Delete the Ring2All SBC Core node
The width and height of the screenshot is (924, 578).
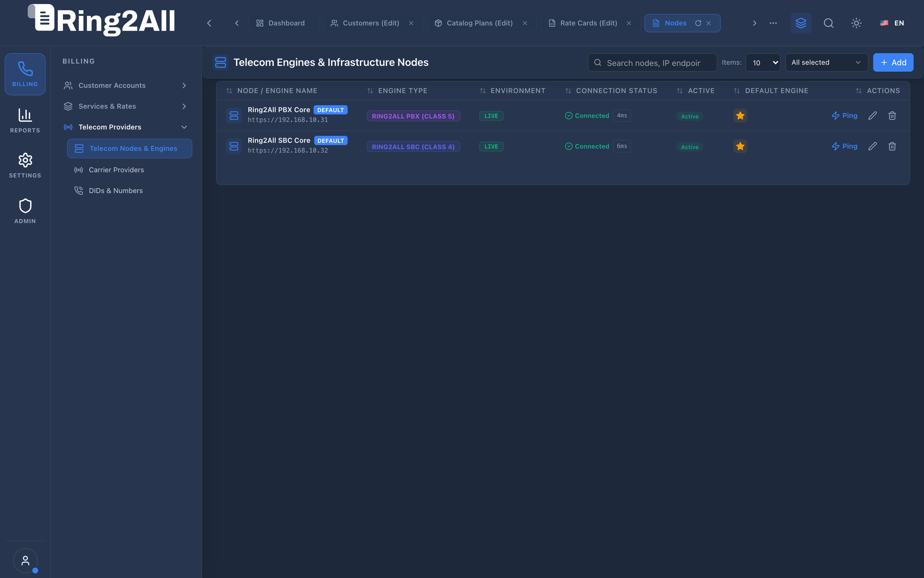(892, 146)
